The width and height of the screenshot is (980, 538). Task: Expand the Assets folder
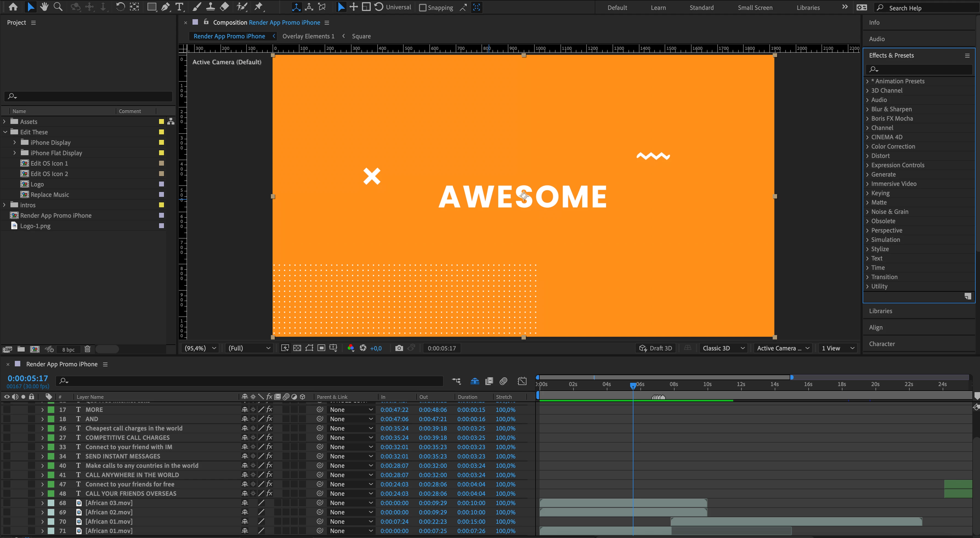click(x=5, y=121)
